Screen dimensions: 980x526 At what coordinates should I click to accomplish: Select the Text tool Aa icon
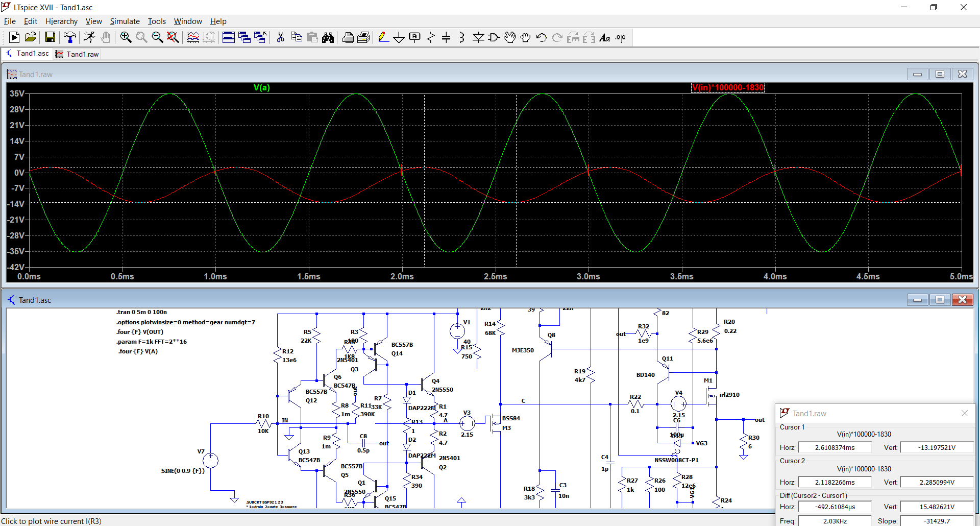[x=605, y=37]
